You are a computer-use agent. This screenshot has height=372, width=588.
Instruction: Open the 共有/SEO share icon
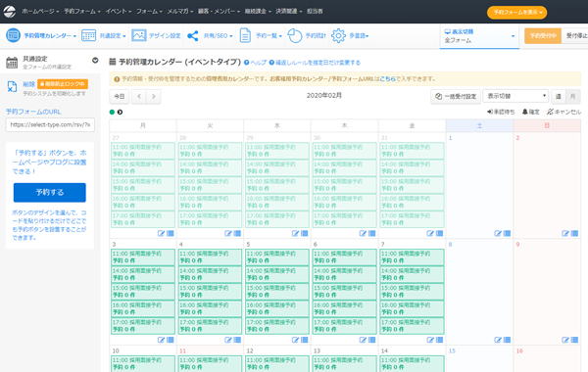[193, 36]
